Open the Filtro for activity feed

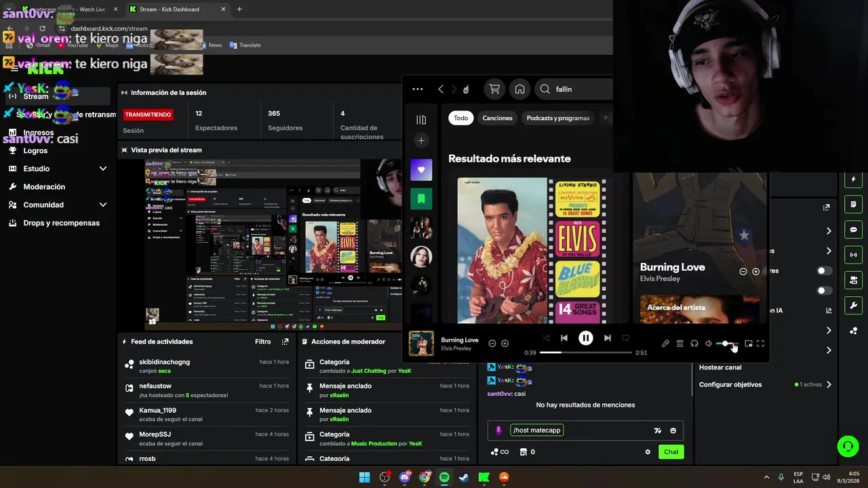pos(263,342)
